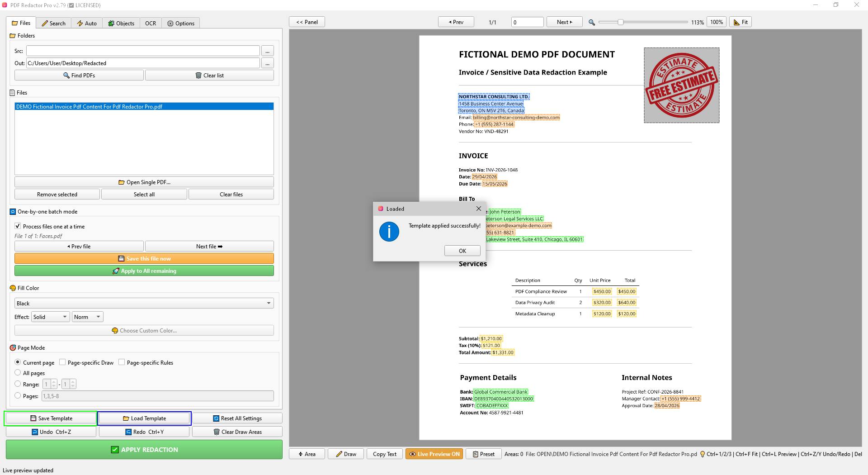Click the Load Template button
The height and width of the screenshot is (475, 868).
pyautogui.click(x=144, y=418)
